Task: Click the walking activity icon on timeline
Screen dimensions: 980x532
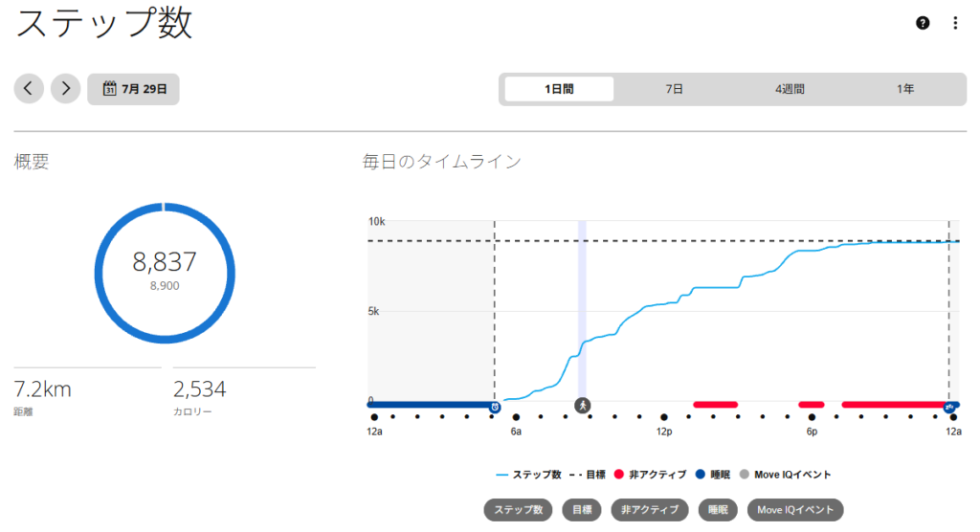Action: click(x=583, y=406)
